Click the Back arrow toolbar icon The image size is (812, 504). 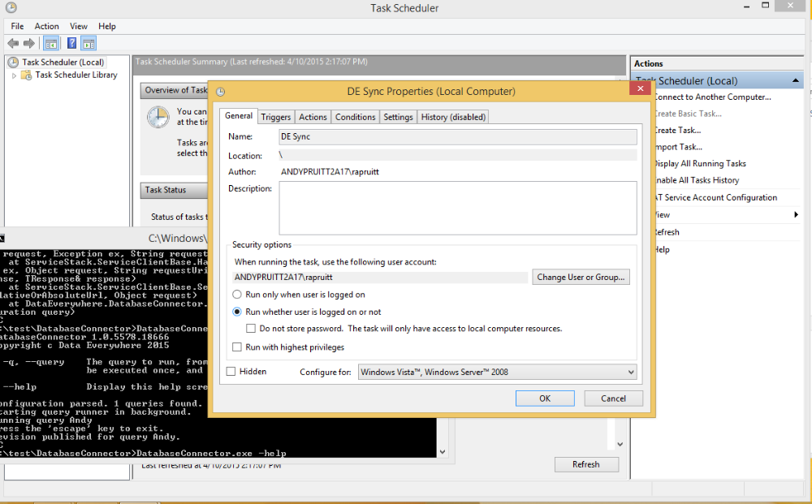pyautogui.click(x=13, y=44)
